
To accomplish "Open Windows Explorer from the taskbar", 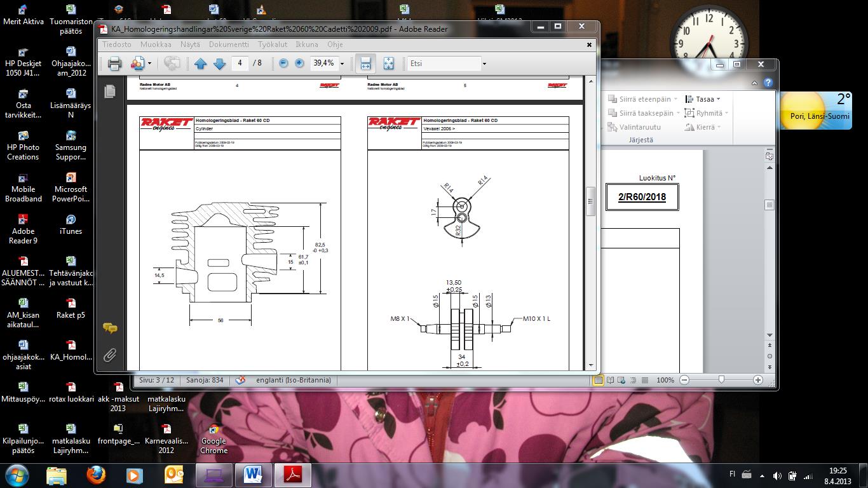I will coord(56,475).
